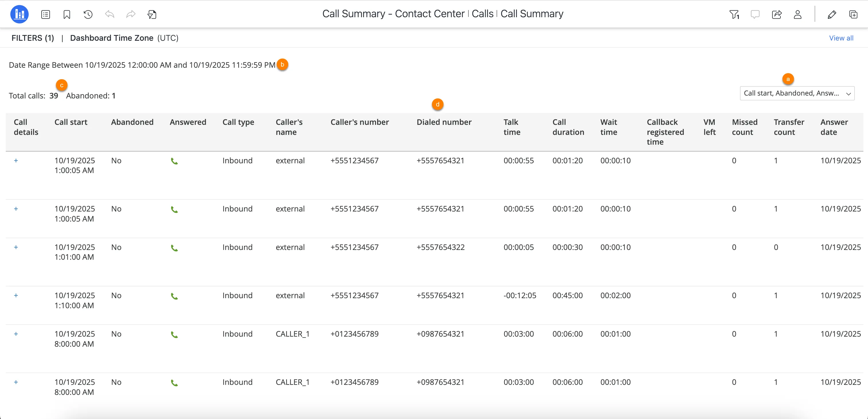Expand call details of first 1:00:05 AM row
Screen dimensions: 868x419
tap(16, 161)
